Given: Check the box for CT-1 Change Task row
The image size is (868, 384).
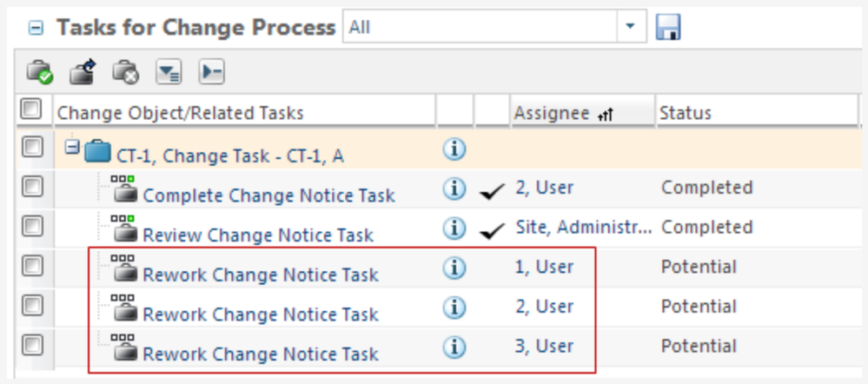Looking at the screenshot, I should pos(32,147).
